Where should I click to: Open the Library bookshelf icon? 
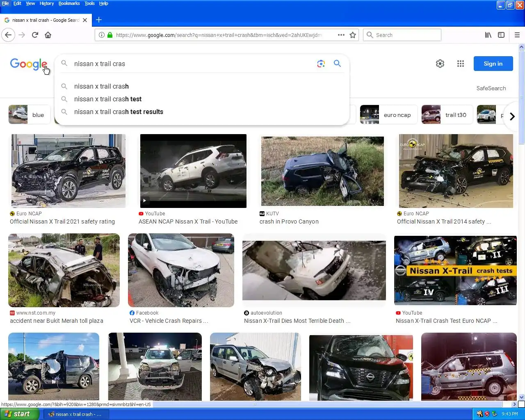(488, 35)
